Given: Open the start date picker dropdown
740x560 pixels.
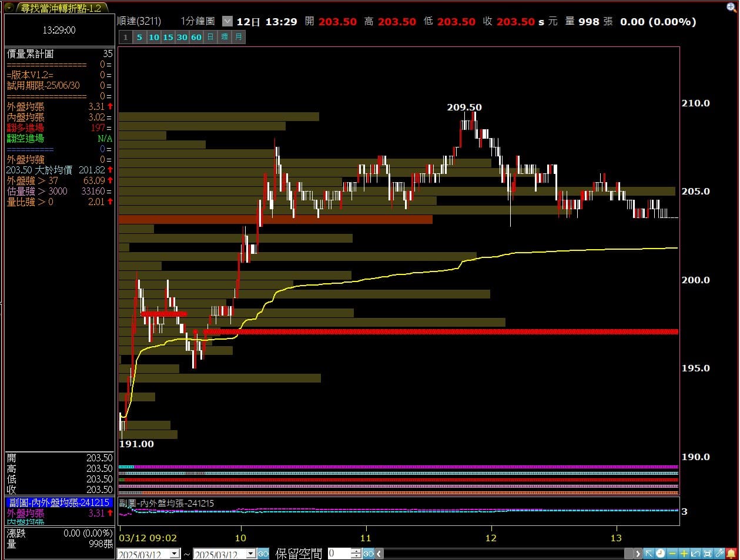Looking at the screenshot, I should click(x=175, y=554).
